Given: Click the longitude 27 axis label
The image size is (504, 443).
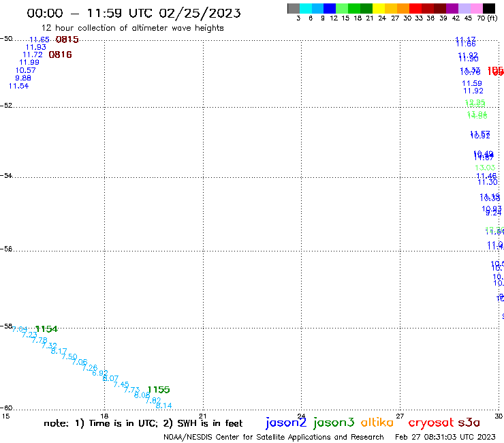Looking at the screenshot, I should (x=400, y=416).
